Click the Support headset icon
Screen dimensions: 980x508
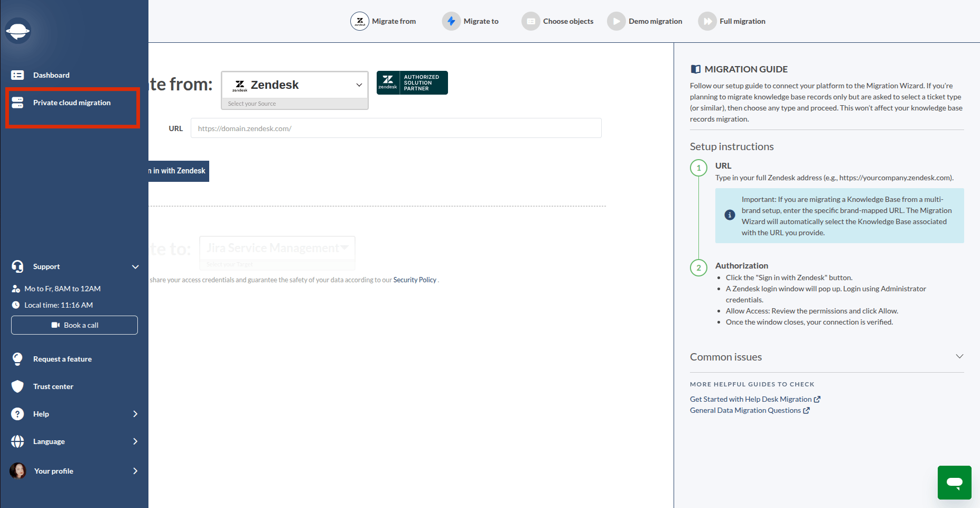[x=17, y=266]
